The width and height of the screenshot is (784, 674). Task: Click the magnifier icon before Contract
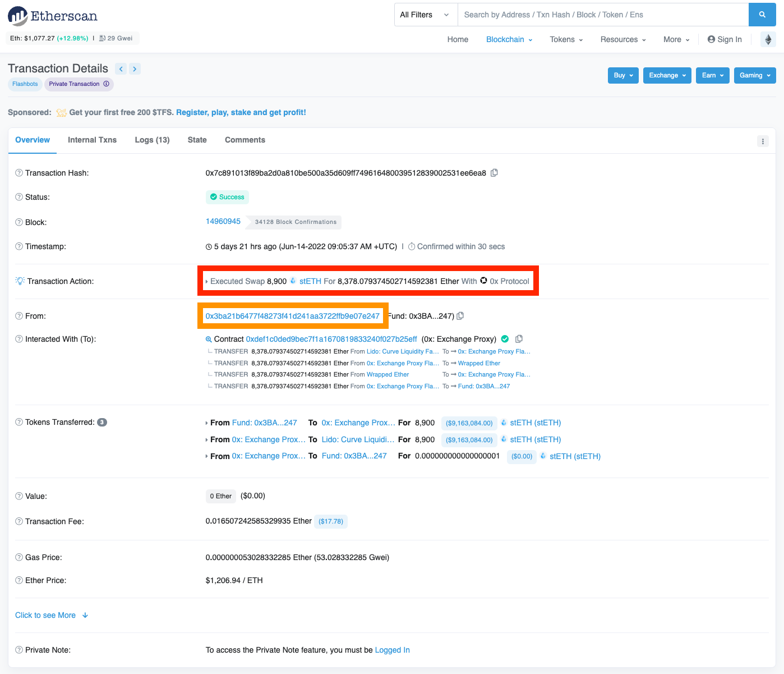pyautogui.click(x=209, y=340)
